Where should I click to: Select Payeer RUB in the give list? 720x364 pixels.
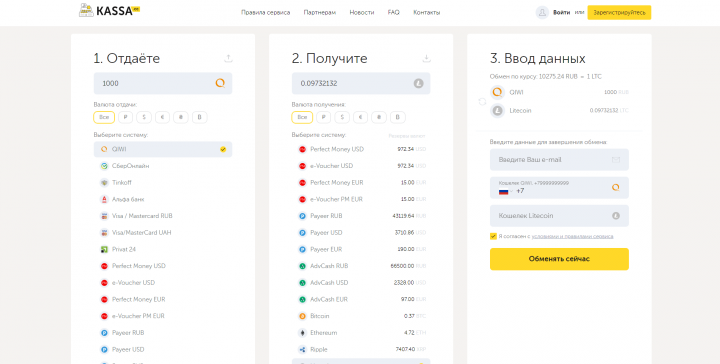[x=163, y=333]
